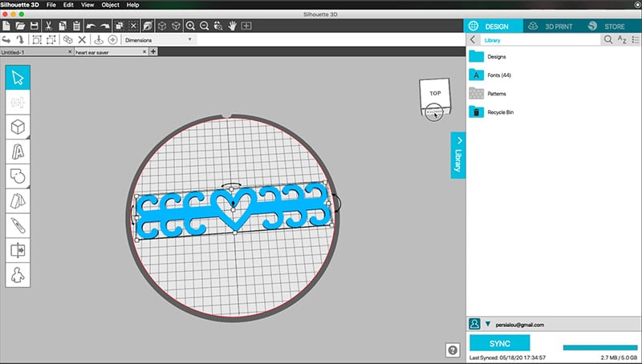642x364 pixels.
Task: Expand account menu triangle near email
Action: (488, 324)
